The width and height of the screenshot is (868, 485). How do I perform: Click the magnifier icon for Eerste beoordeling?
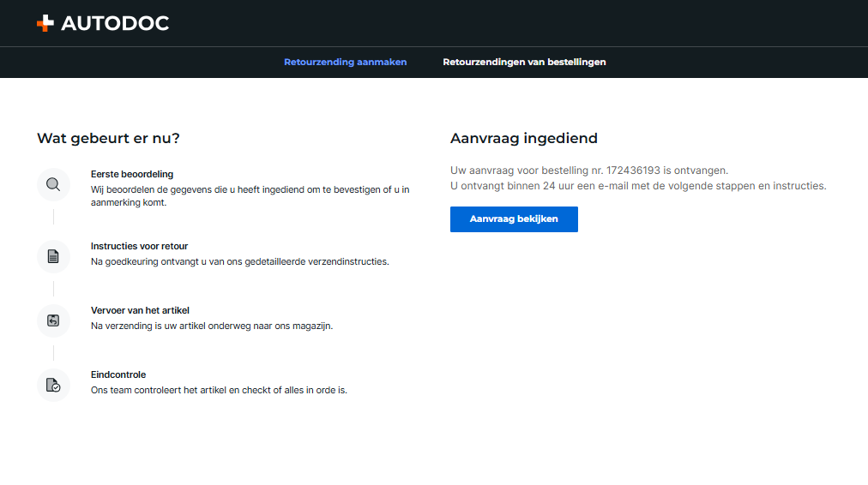click(53, 184)
